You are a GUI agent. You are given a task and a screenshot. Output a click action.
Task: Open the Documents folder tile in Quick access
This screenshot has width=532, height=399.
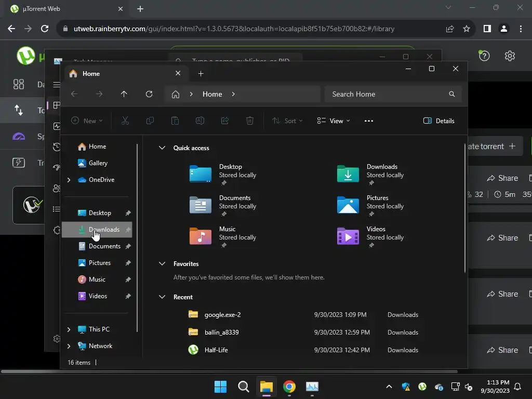(222, 205)
